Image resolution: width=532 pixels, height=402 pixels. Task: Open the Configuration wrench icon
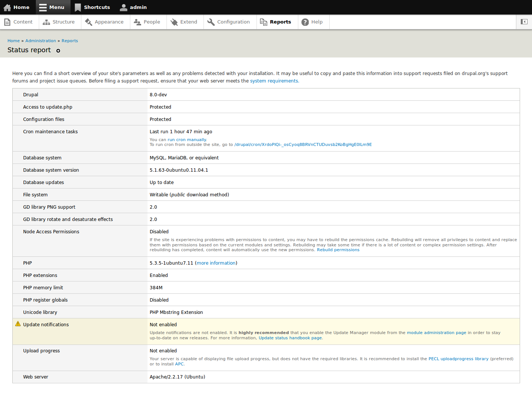[211, 22]
